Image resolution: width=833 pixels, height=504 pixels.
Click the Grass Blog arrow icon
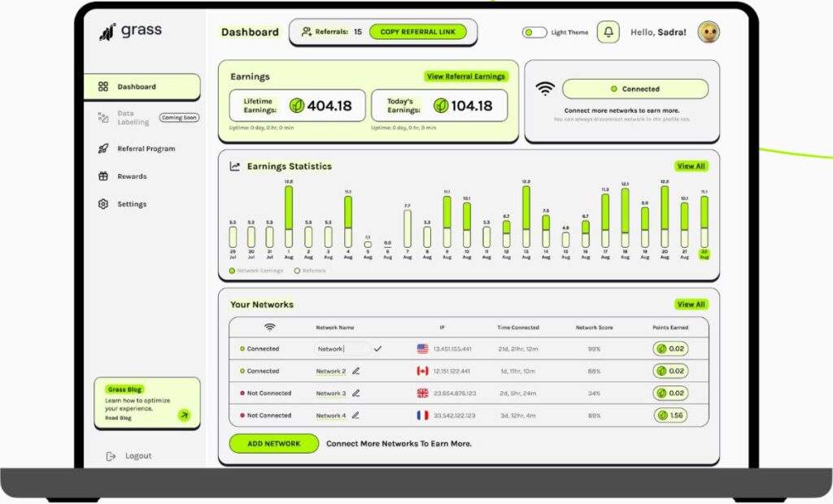click(x=185, y=415)
